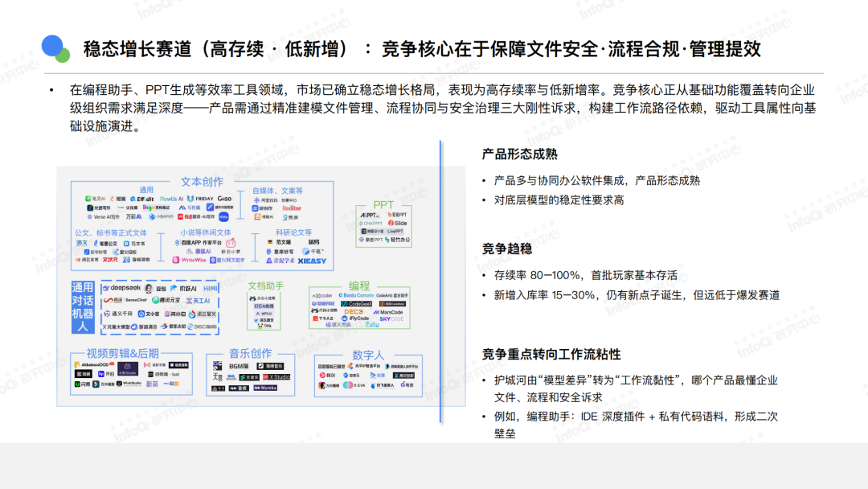Image resolution: width=868 pixels, height=489 pixels.
Task: Click the BGM猫 logo
Action: point(239,366)
